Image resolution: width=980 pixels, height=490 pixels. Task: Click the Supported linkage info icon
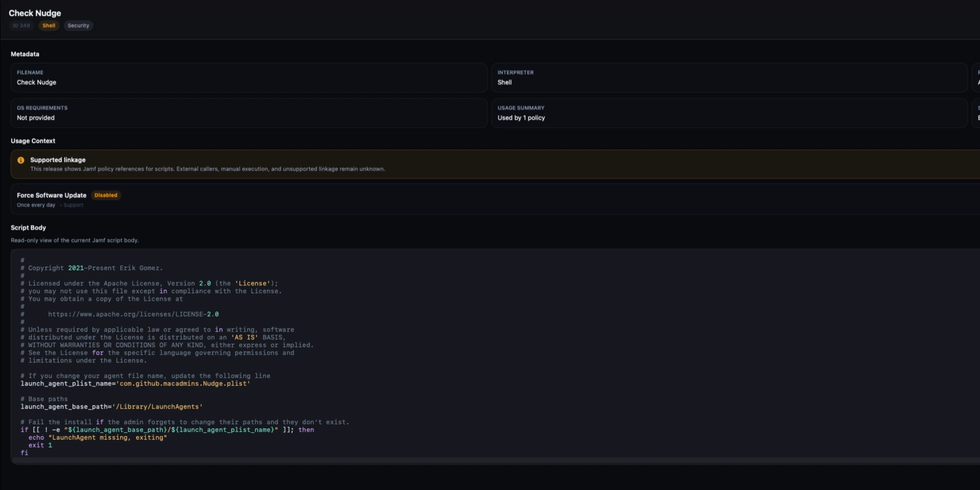point(21,160)
